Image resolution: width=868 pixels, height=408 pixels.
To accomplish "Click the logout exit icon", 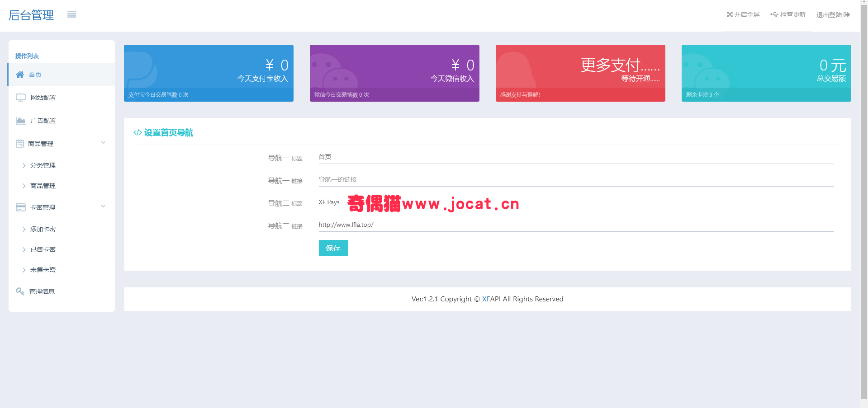I will point(847,15).
